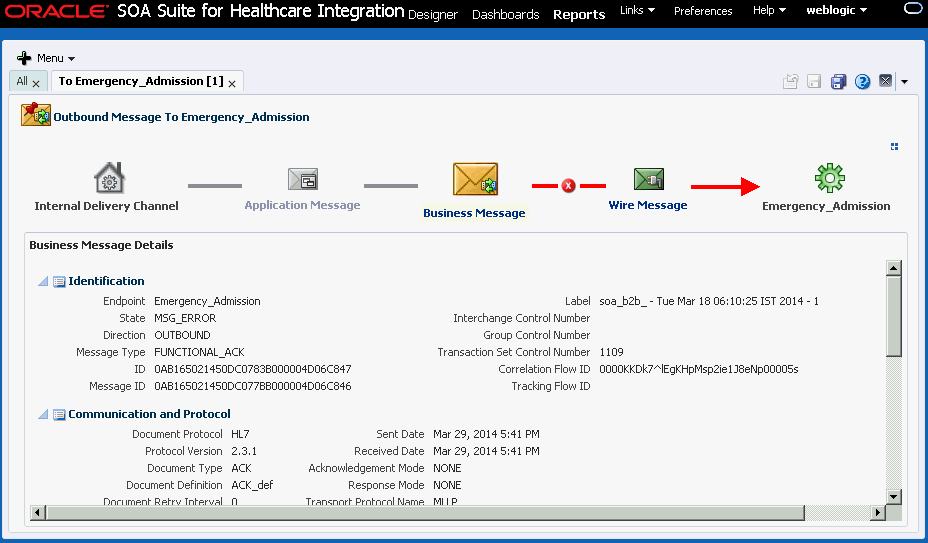Select the Wire Message green envelope icon
This screenshot has height=543, width=928.
(649, 179)
